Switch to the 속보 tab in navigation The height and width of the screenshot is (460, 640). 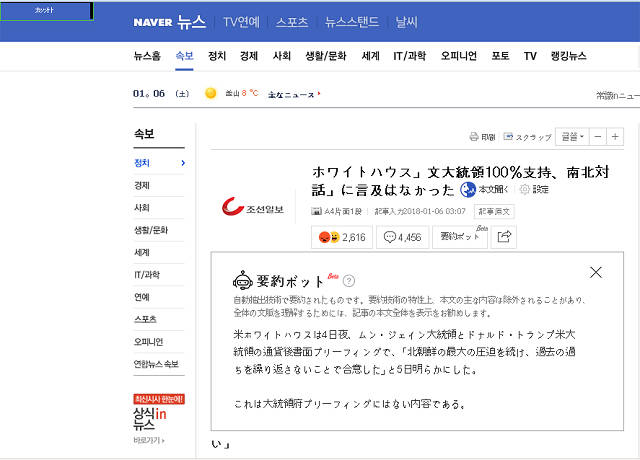pos(184,56)
